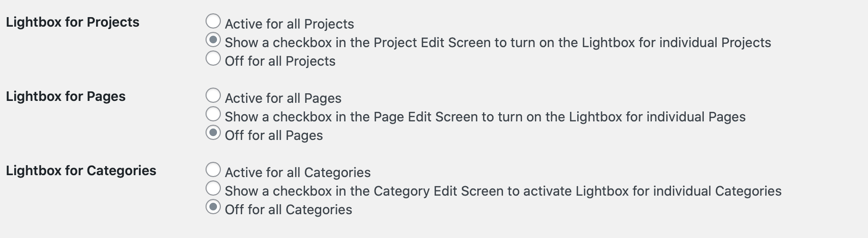
Task: Turn on the 'Active for all Categories' radio button
Action: pyautogui.click(x=213, y=170)
